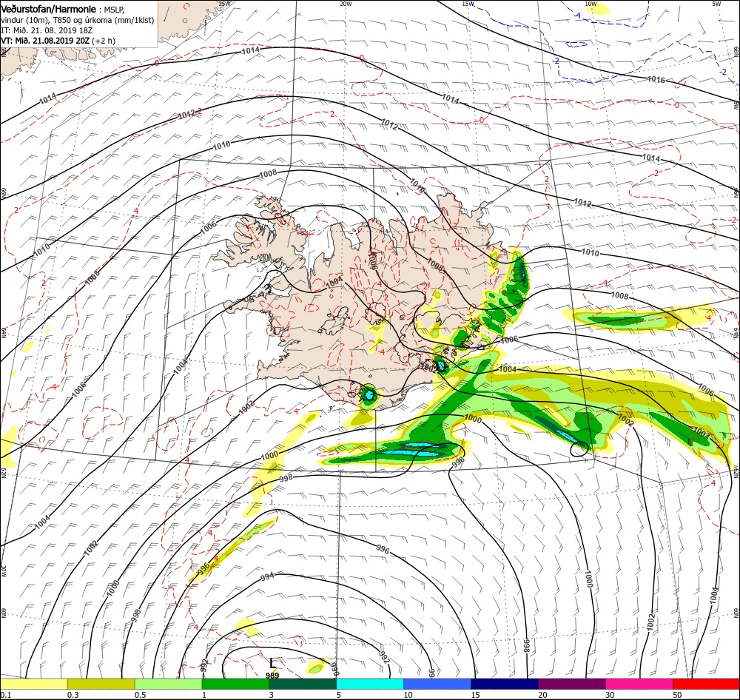Click the Iceland landmass on the map
740x700 pixels.
click(359, 302)
